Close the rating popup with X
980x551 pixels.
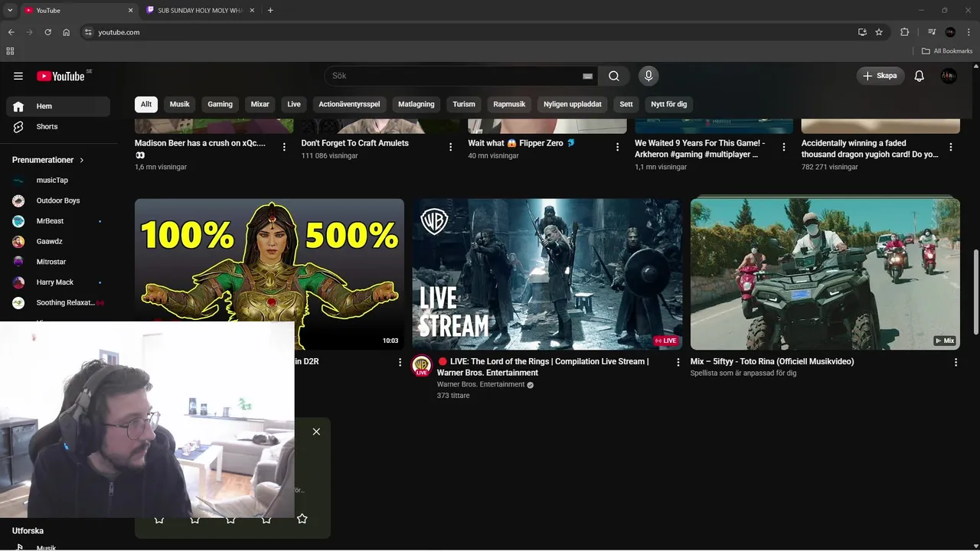coord(316,432)
